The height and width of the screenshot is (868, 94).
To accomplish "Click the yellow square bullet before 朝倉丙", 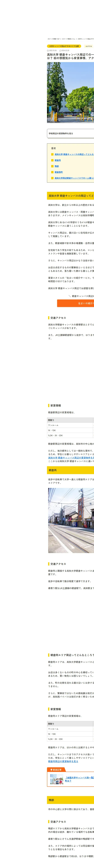I will pyautogui.click(x=52, y=160).
